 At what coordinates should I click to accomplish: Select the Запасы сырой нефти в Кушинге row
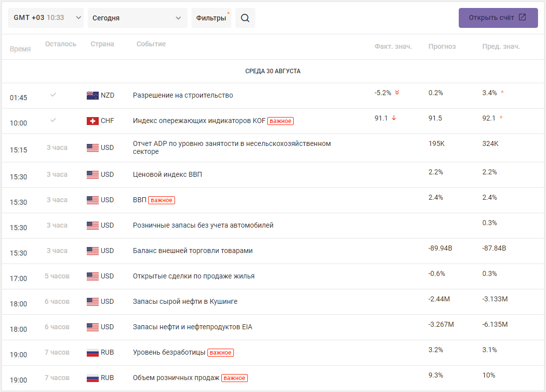(185, 301)
